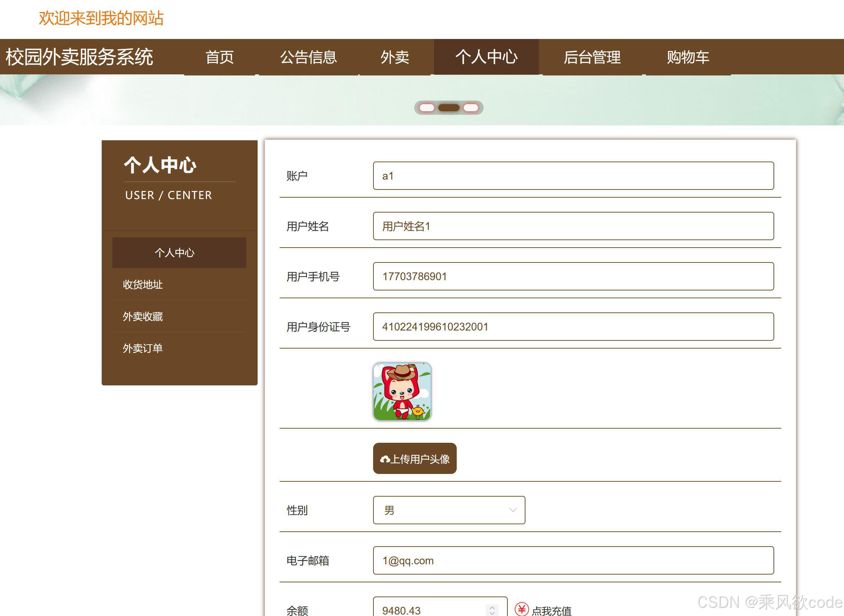Click the yen recharge icon
This screenshot has width=844, height=616.
(x=522, y=609)
